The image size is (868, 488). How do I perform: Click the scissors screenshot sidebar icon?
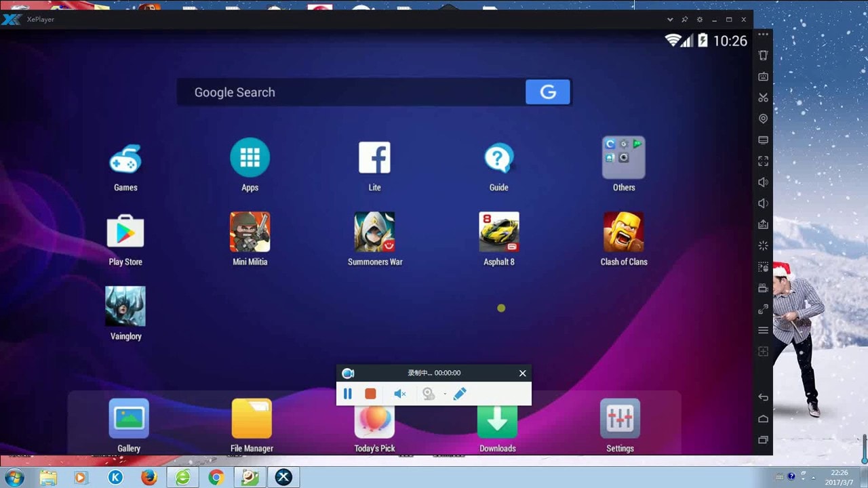coord(763,98)
